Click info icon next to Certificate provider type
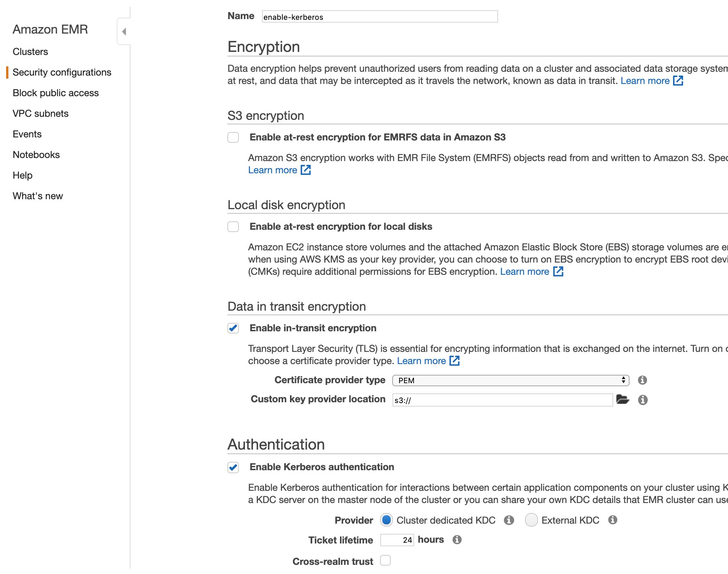The width and height of the screenshot is (728, 574). 643,380
